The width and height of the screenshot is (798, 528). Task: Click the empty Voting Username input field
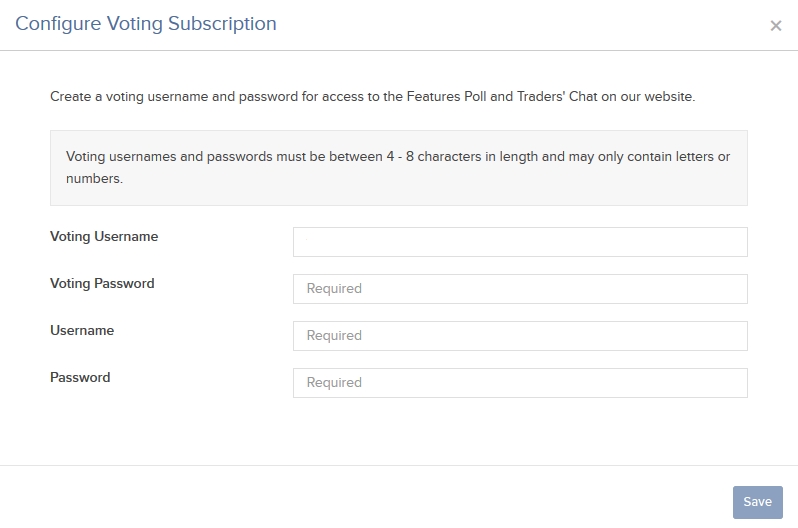[519, 242]
